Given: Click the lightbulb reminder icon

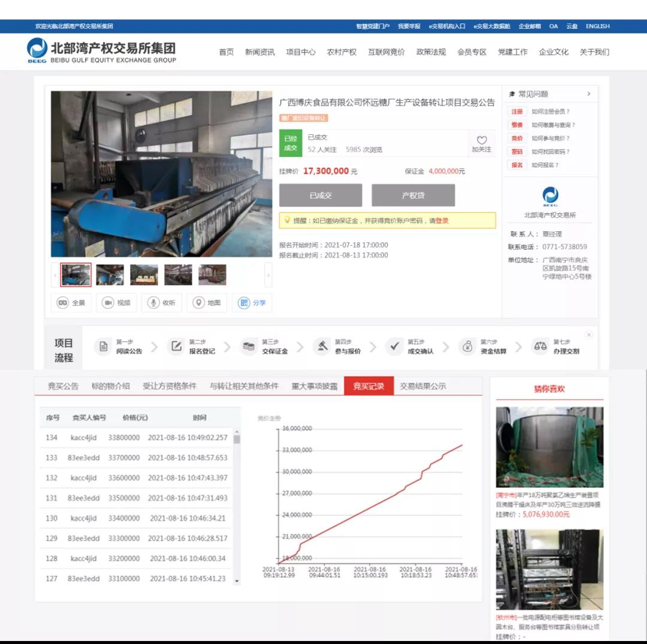Looking at the screenshot, I should [287, 220].
